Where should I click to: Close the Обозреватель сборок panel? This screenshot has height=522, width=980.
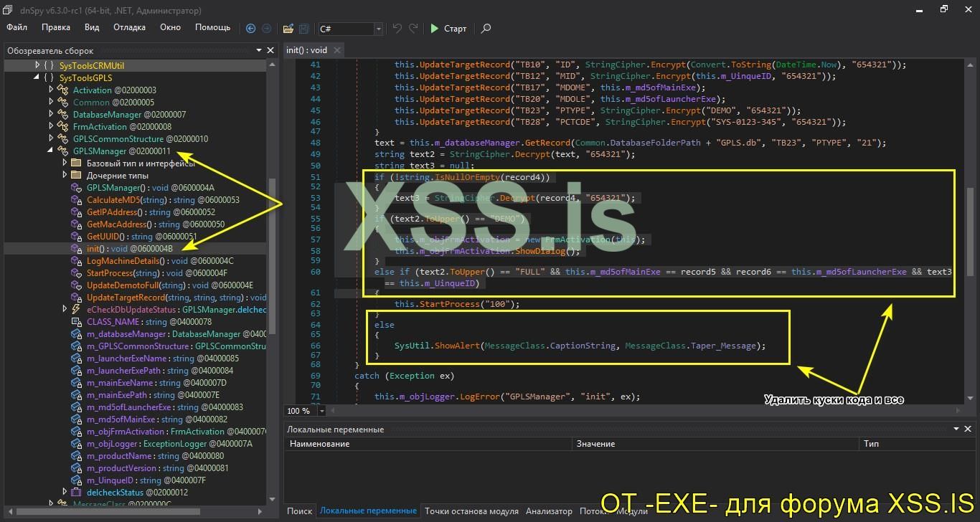pyautogui.click(x=270, y=51)
